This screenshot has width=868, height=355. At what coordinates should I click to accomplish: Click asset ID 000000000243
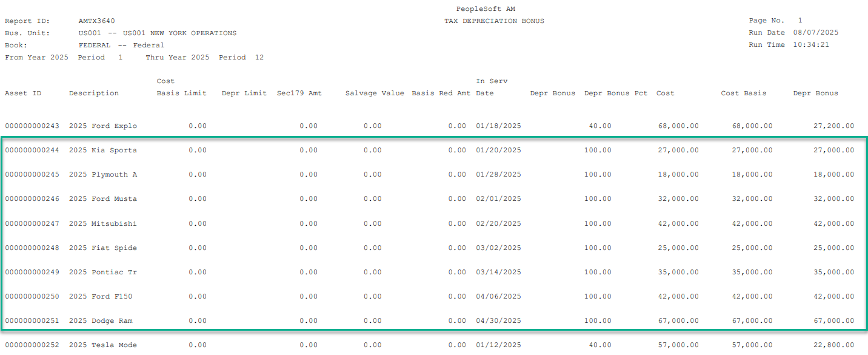click(32, 126)
